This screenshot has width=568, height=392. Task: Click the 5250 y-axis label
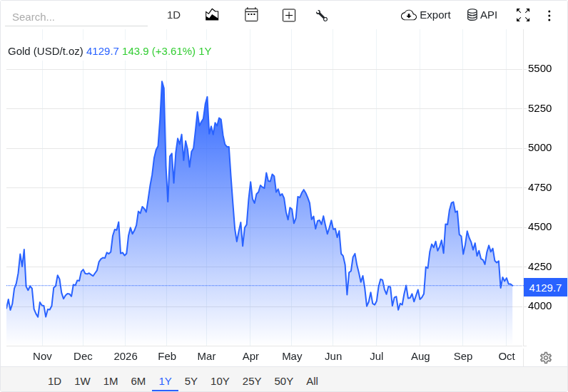click(x=539, y=108)
